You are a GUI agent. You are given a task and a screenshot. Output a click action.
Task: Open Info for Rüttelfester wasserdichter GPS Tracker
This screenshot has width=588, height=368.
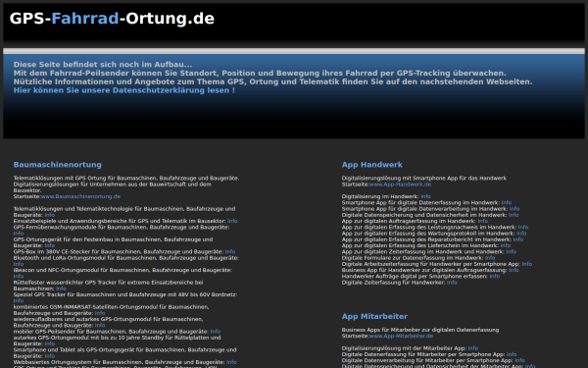pos(61,289)
